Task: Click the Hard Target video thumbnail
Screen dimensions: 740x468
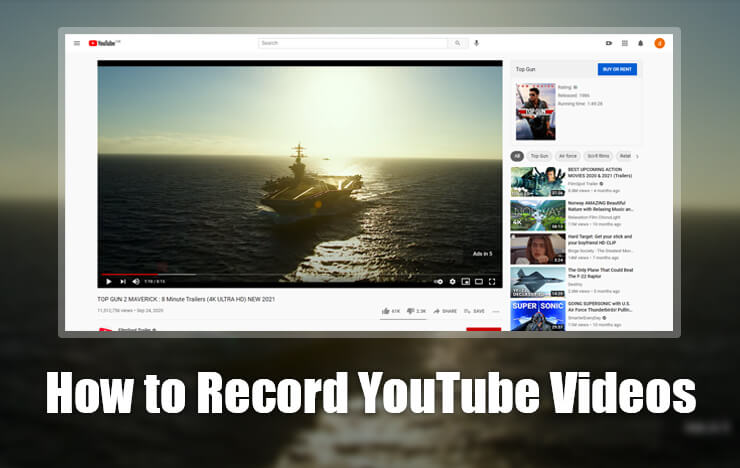Action: 538,249
